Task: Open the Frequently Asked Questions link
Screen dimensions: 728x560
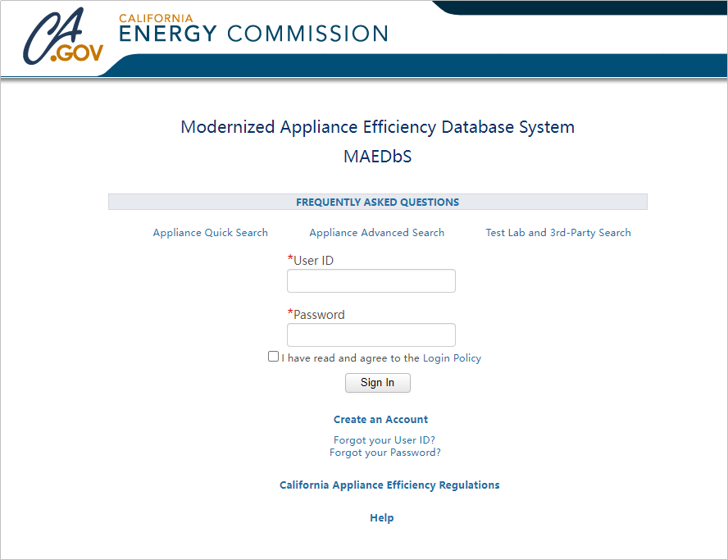Action: 377,202
